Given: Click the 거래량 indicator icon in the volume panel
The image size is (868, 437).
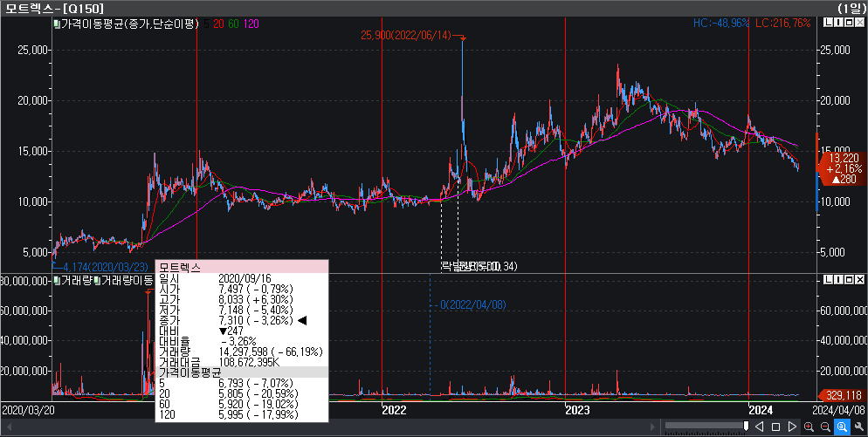Looking at the screenshot, I should coord(57,281).
